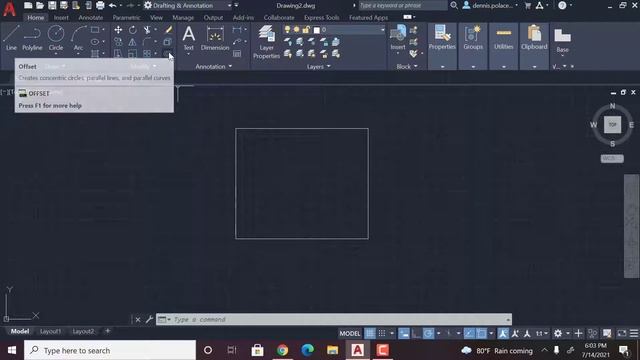640x360 pixels.
Task: Click the Base view button
Action: coord(562,40)
